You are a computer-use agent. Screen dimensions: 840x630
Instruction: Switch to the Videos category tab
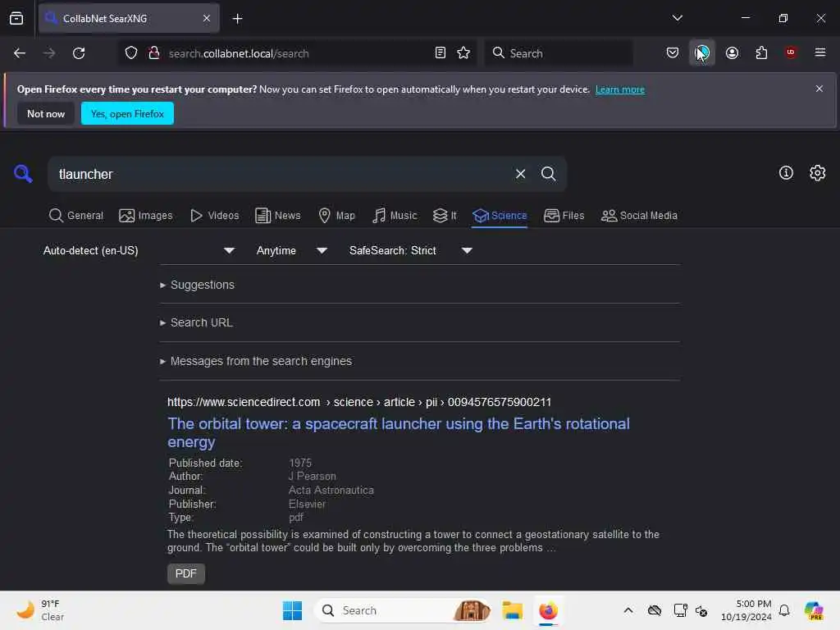coord(215,216)
